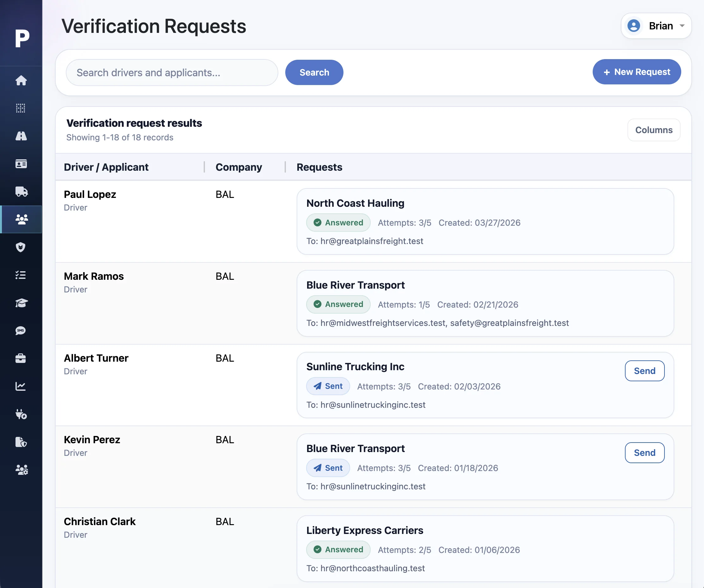Click Mark Ramos's Blue River Transport title

tap(355, 285)
